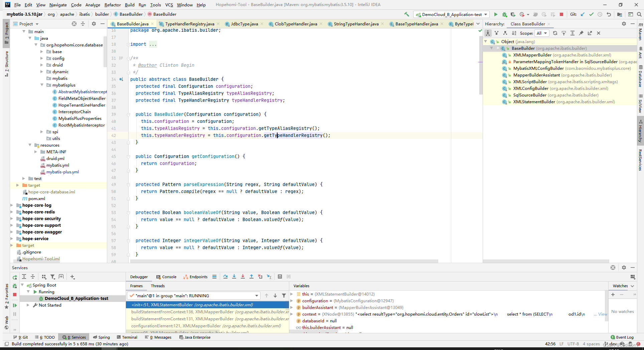Toggle pin tab in Hierarchy toolbar
This screenshot has height=350, width=644.
click(581, 33)
